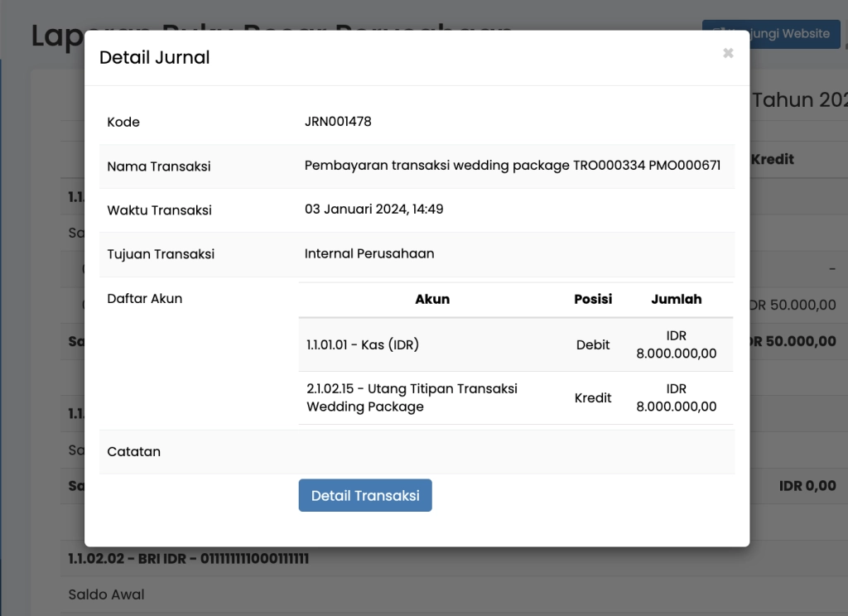Select the Internal Perusahaan value
This screenshot has width=848, height=616.
369,253
